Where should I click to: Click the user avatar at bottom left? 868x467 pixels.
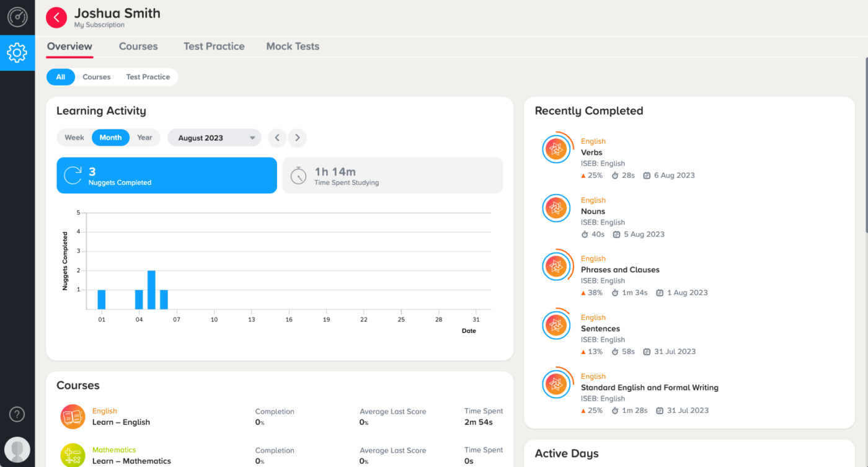point(17,449)
